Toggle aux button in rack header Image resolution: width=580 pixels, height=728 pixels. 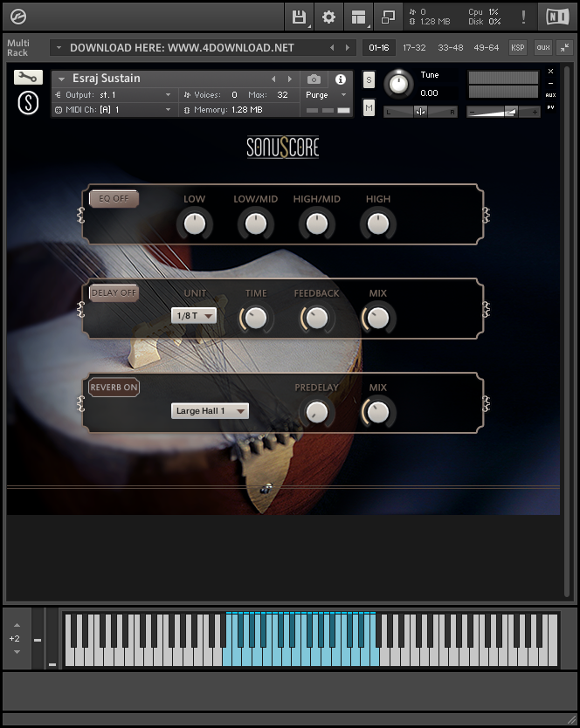tap(543, 47)
